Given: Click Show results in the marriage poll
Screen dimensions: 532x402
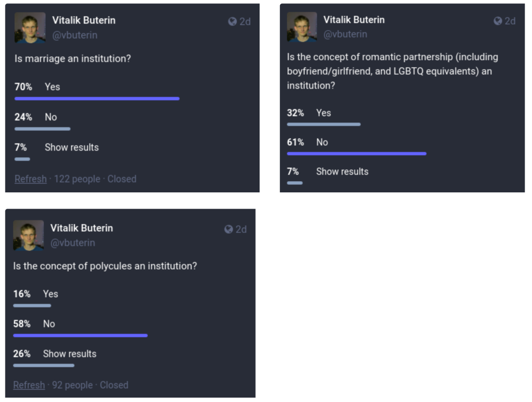Looking at the screenshot, I should [71, 148].
